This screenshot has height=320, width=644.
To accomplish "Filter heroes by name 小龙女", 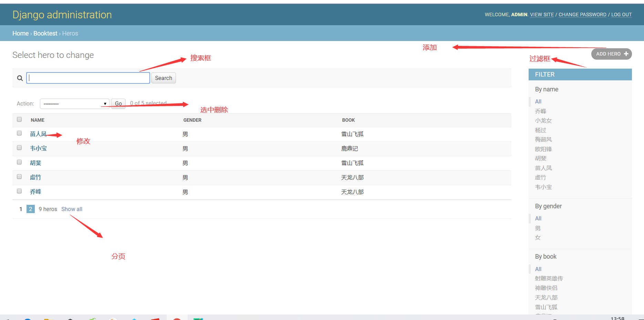I will pyautogui.click(x=543, y=120).
